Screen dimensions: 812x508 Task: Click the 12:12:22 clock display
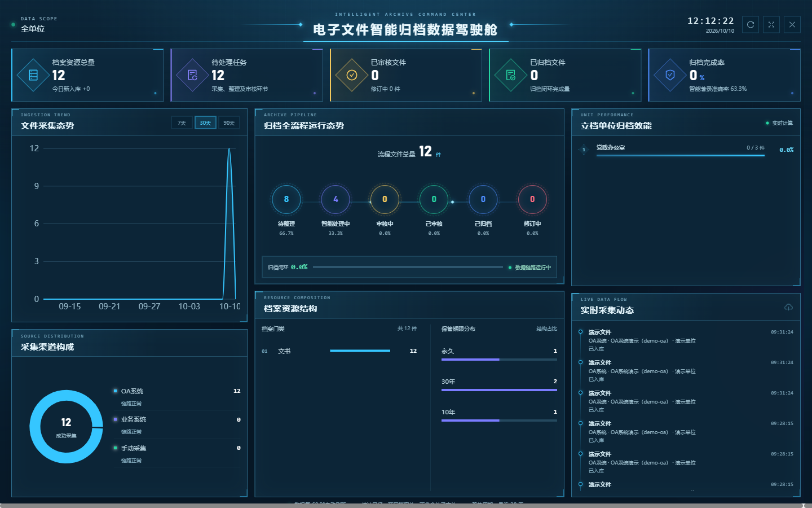[710, 21]
